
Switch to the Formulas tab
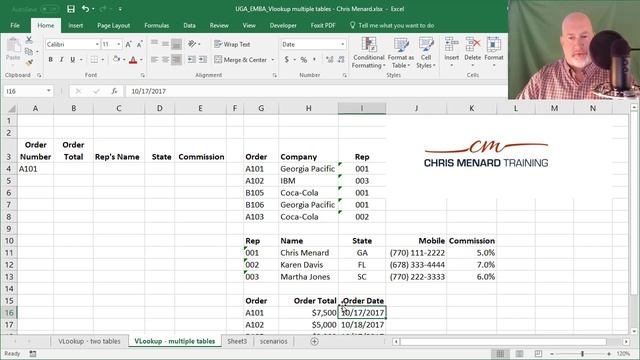click(157, 25)
